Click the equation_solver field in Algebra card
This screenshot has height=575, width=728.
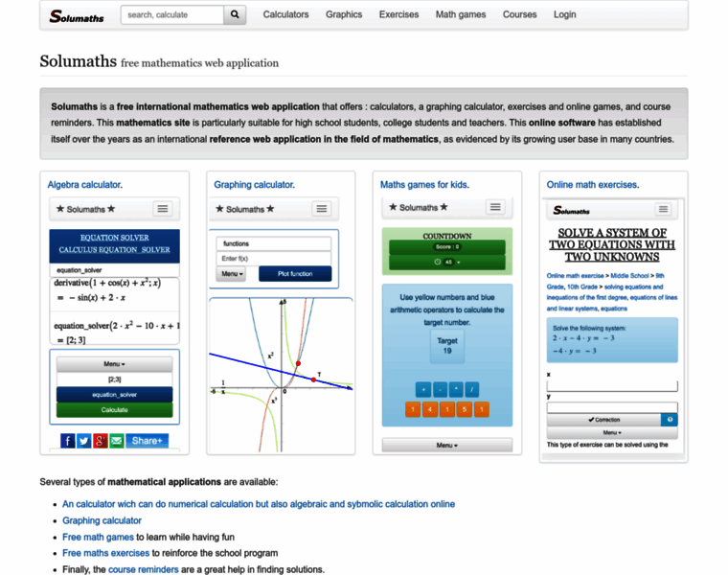pos(114,270)
